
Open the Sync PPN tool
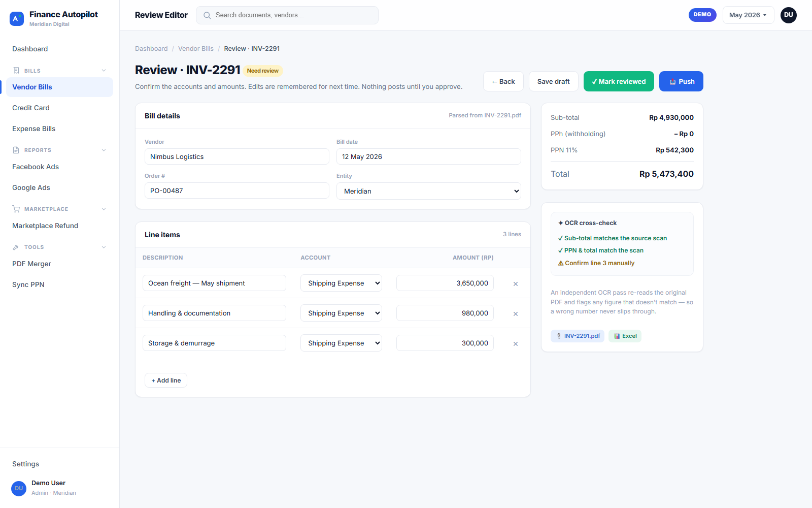tap(59, 284)
